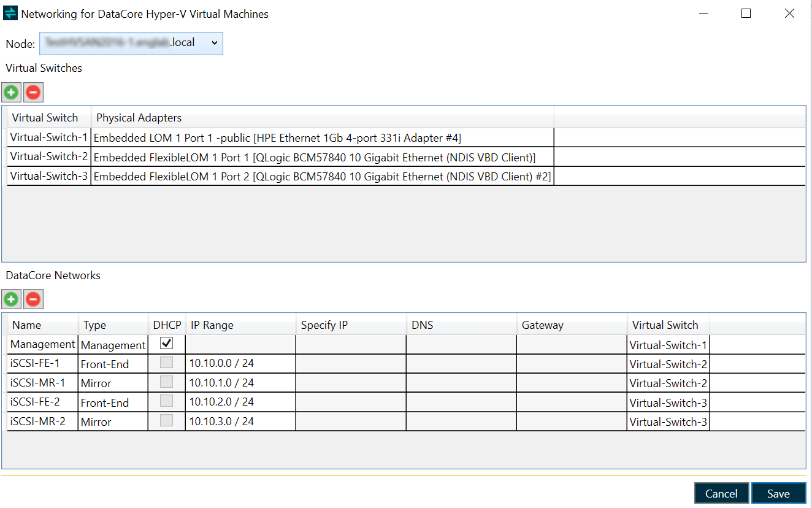The image size is (812, 508).
Task: Uncheck DHCP for Management network
Action: coord(166,344)
